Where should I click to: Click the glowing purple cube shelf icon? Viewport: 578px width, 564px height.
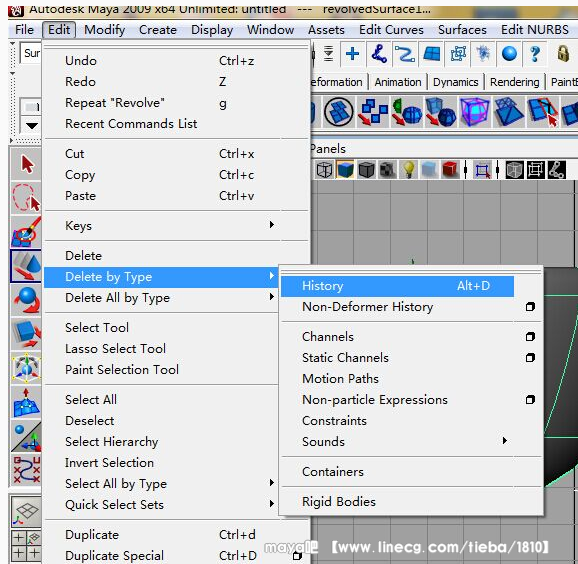(474, 112)
